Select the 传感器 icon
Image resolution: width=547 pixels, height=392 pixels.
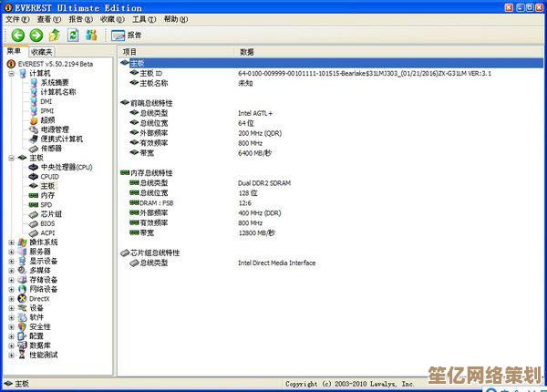[x=34, y=149]
